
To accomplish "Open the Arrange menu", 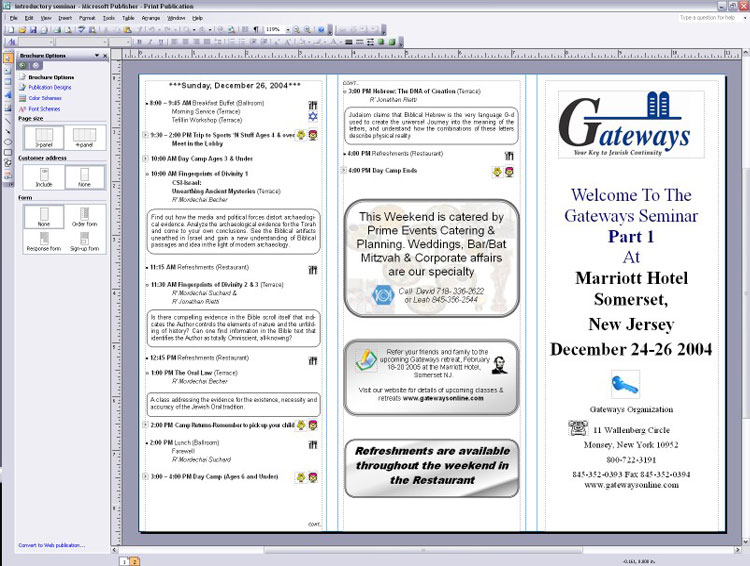I will 151,18.
